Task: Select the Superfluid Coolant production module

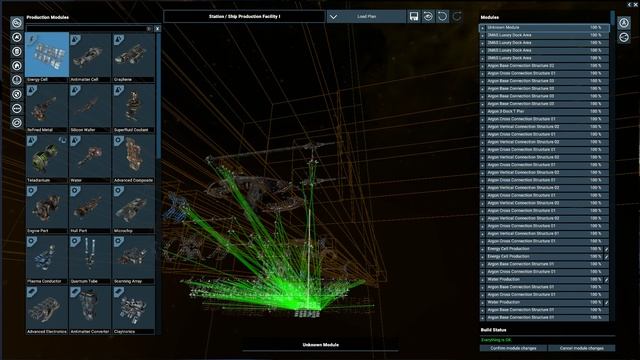Action: [133, 108]
